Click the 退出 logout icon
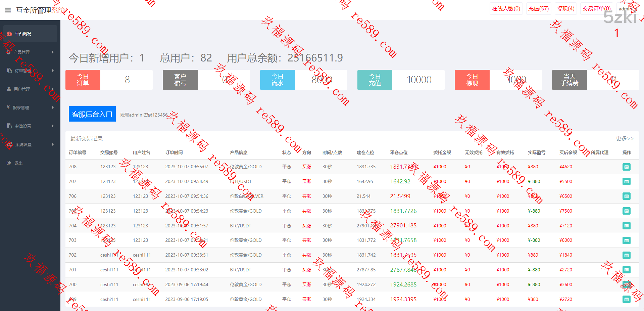644x311 pixels. 9,163
